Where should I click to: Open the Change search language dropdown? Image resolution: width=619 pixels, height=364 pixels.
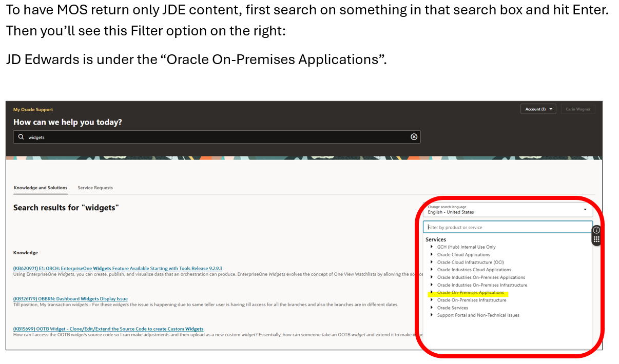click(x=507, y=210)
